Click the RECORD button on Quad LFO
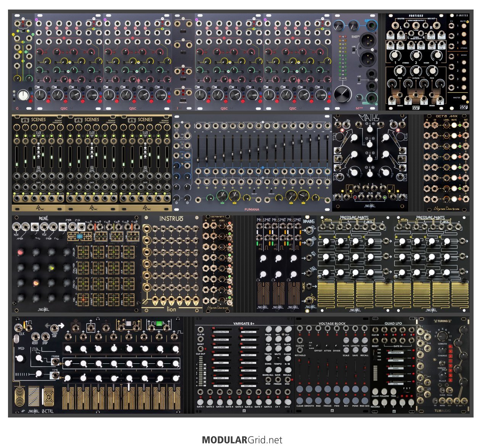485x448 pixels. pyautogui.click(x=375, y=402)
